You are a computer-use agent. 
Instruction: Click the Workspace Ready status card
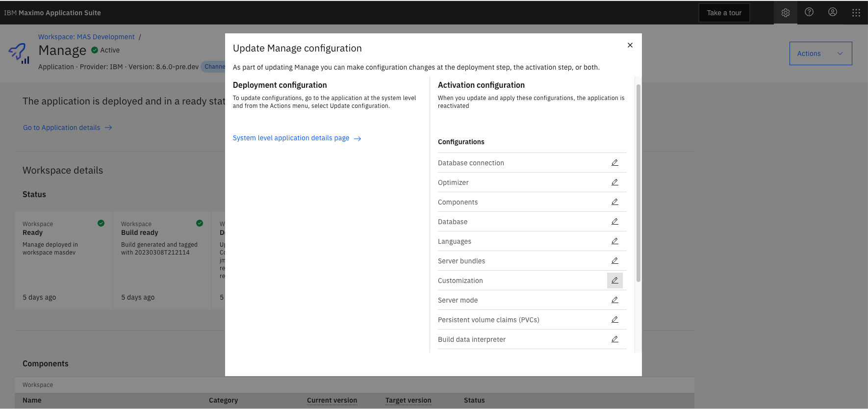pos(64,260)
